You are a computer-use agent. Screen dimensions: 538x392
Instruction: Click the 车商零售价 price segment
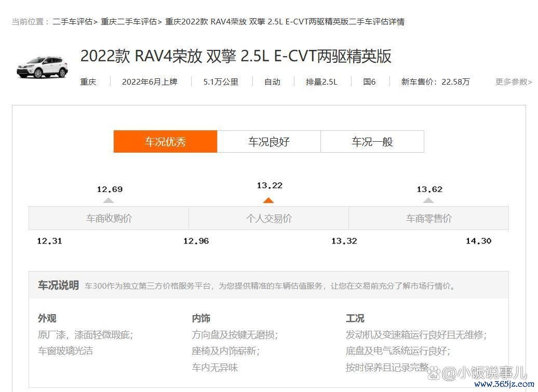point(429,218)
